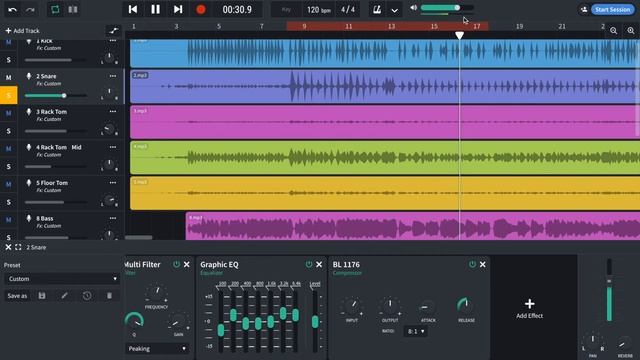Expand the metronome options chevron
Screen dimensions: 640x360
point(394,10)
